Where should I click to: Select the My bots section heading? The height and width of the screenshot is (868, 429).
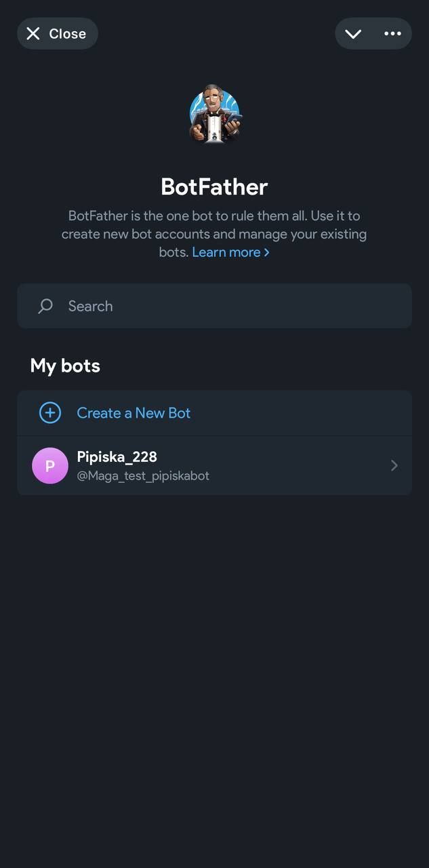click(64, 366)
